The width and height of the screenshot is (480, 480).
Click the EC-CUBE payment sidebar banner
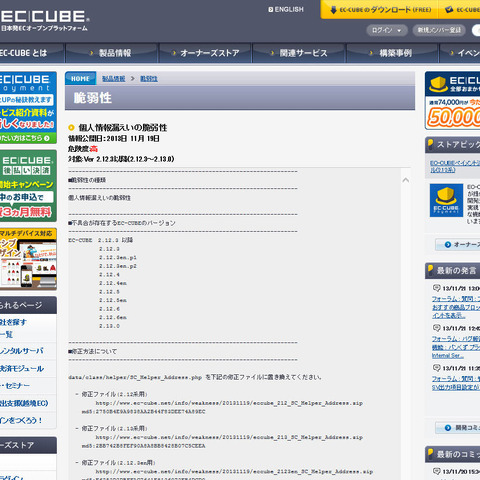click(28, 107)
